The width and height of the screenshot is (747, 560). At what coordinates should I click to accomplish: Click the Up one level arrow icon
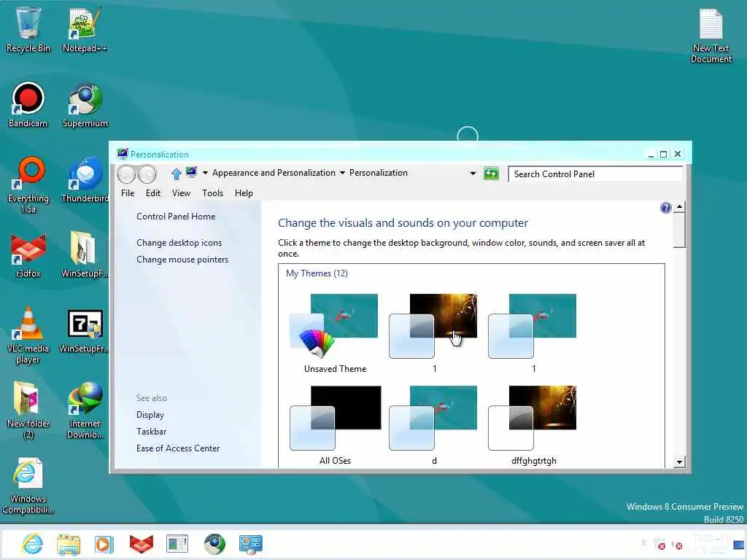point(176,174)
